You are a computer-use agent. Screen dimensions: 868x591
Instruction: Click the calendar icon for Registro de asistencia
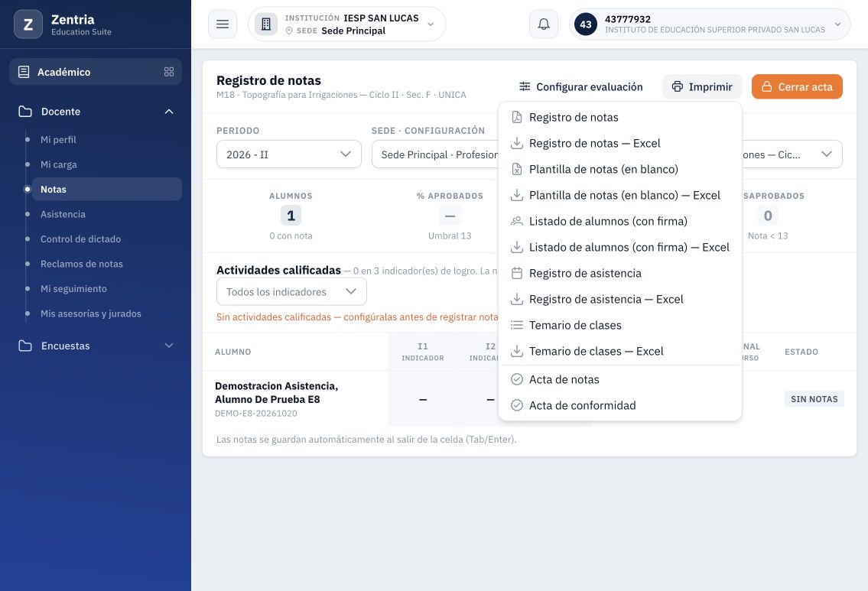pos(516,274)
